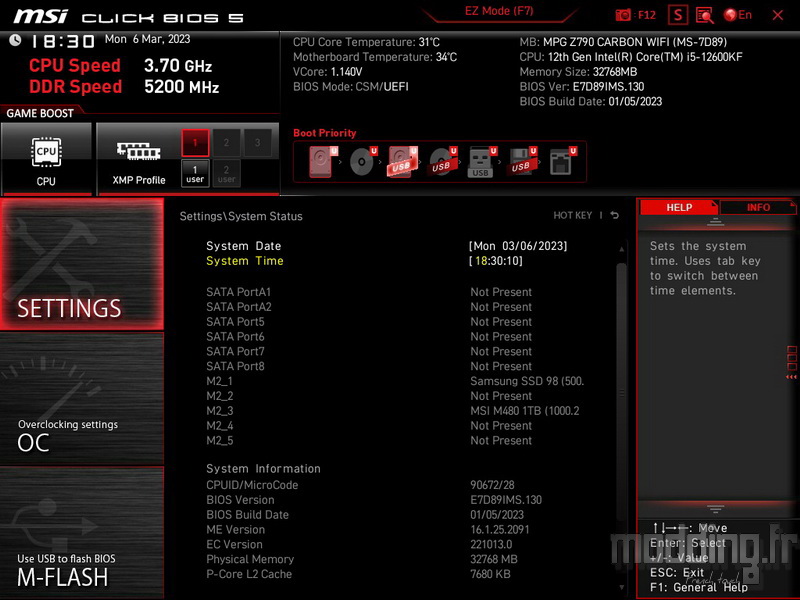Click the Boot Priority heading
Viewport: 800px width, 600px height.
(x=324, y=133)
